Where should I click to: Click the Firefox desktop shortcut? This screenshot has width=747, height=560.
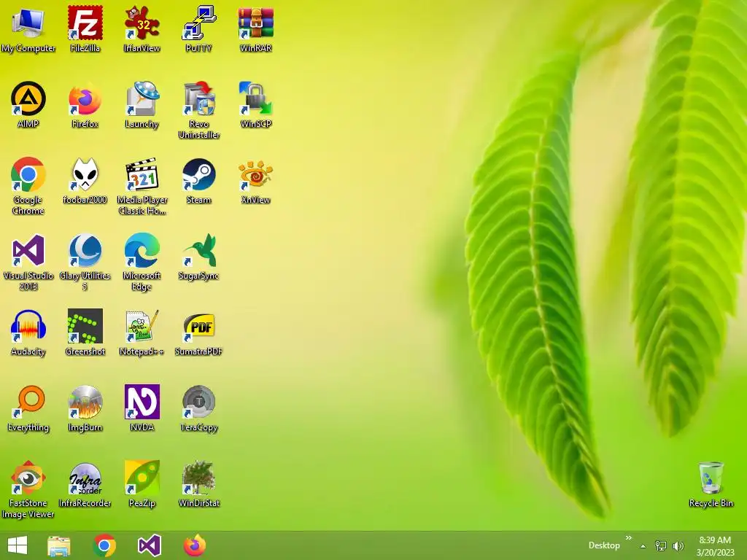(85, 105)
